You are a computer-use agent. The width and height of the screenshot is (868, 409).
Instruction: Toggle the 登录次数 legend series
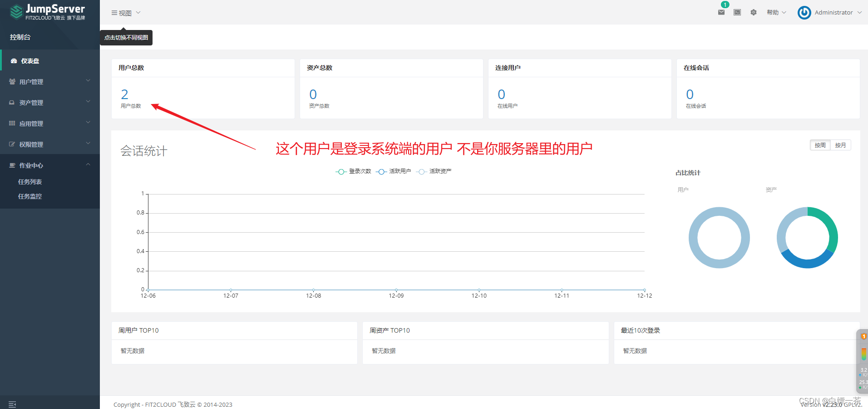pyautogui.click(x=354, y=171)
